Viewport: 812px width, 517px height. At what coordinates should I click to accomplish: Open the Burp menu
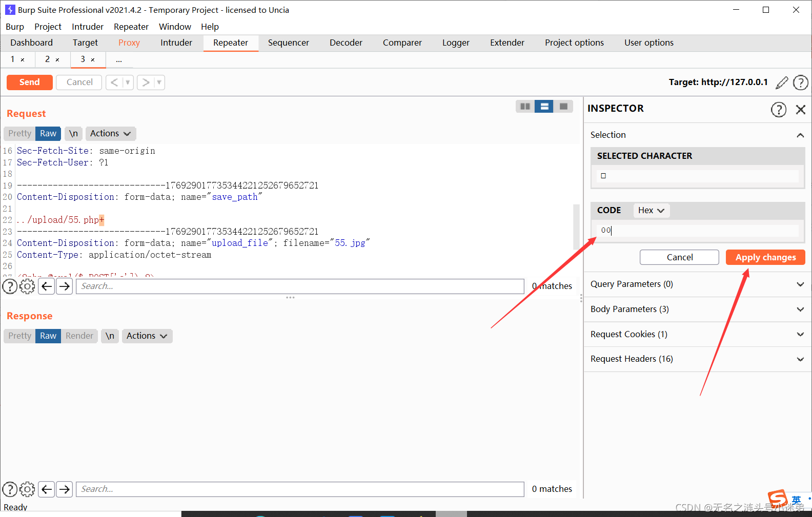click(x=15, y=27)
